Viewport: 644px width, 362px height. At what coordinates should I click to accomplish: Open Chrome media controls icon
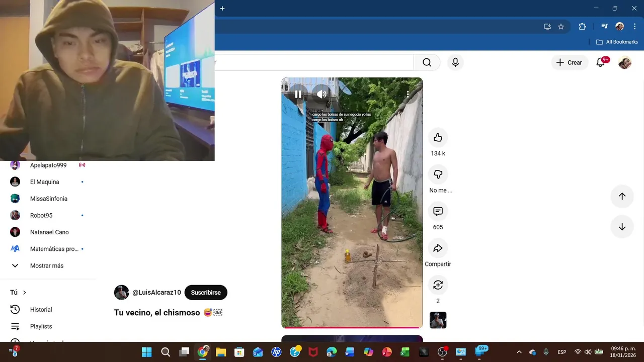(x=605, y=27)
